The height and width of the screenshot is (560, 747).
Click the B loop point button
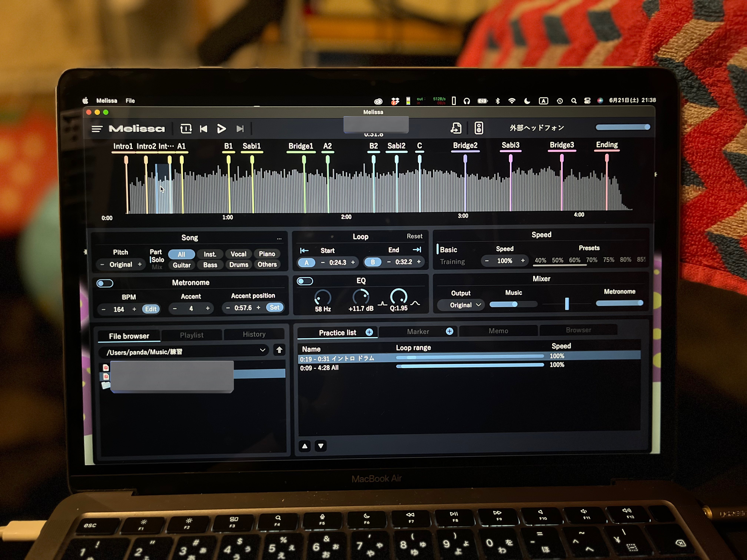pyautogui.click(x=373, y=262)
